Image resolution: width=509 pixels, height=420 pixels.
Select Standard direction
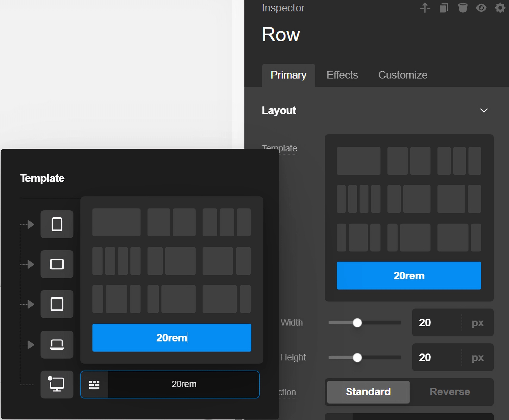pyautogui.click(x=368, y=392)
